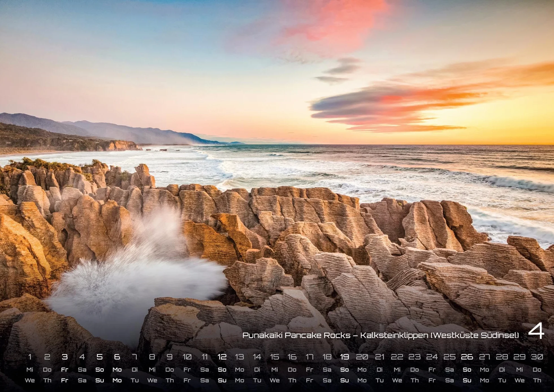Select highlighted day number 19
This screenshot has height=392, width=554.
pyautogui.click(x=344, y=357)
